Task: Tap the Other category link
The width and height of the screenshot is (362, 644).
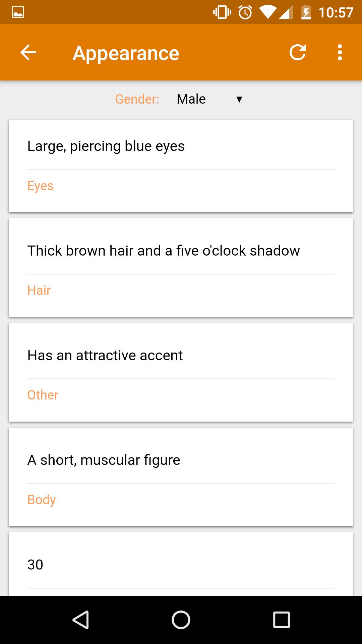Action: [x=43, y=395]
